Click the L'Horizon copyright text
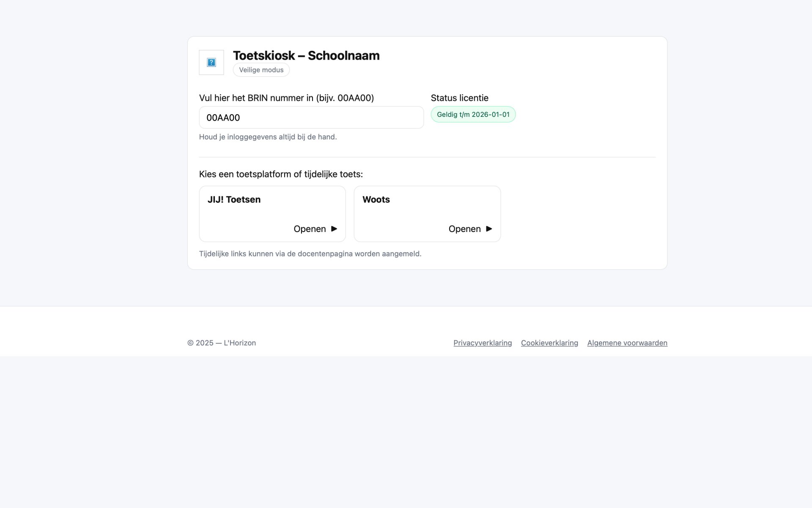This screenshot has width=812, height=508. click(x=222, y=342)
